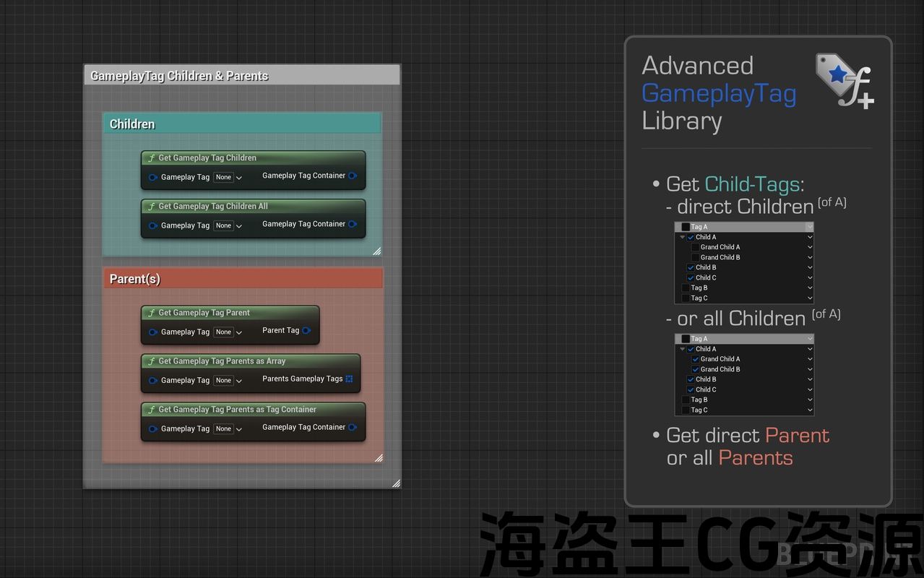Click the Advanced GameplayTag Library tag logo
The width and height of the screenshot is (924, 578).
pos(844,80)
